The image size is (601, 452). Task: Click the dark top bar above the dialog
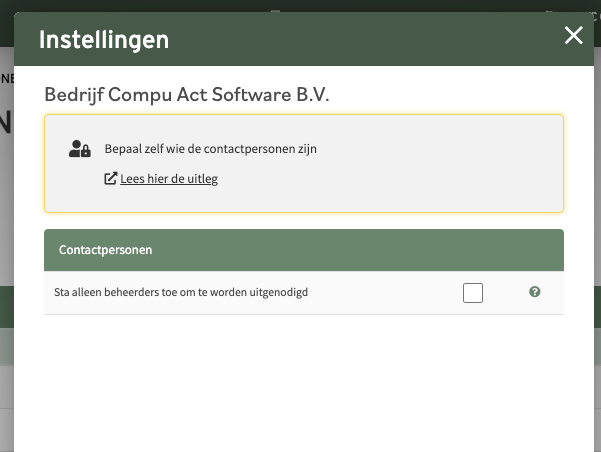tap(300, 5)
